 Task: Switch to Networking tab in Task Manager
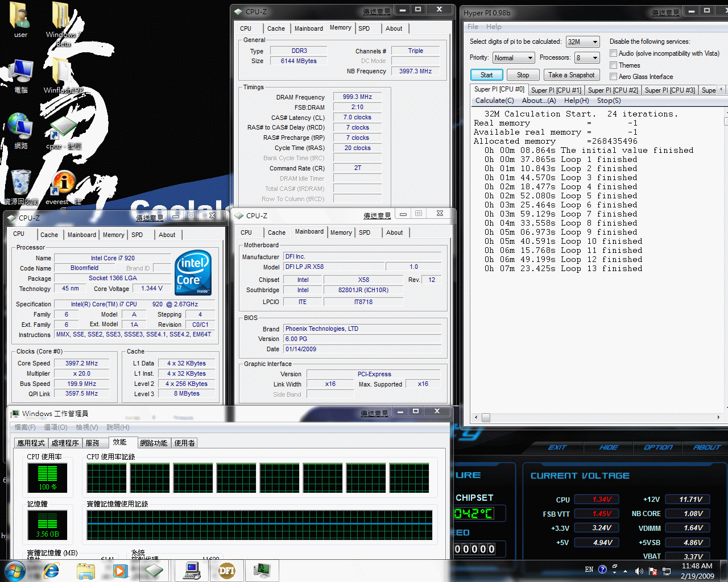pyautogui.click(x=154, y=443)
